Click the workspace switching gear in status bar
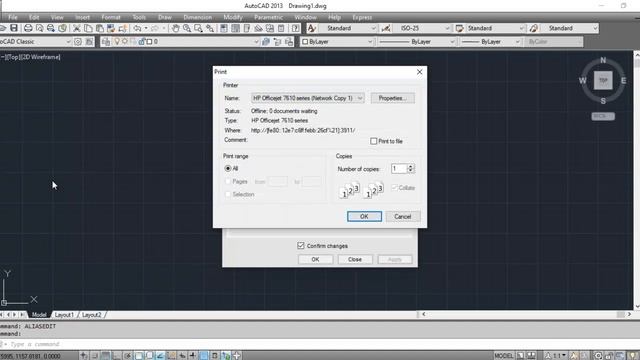 [x=598, y=356]
